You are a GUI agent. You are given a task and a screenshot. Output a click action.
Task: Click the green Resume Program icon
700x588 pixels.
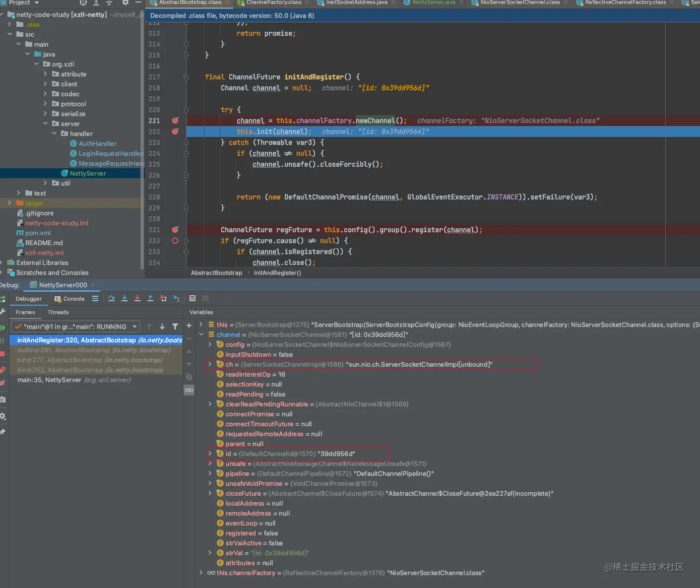(x=2, y=327)
